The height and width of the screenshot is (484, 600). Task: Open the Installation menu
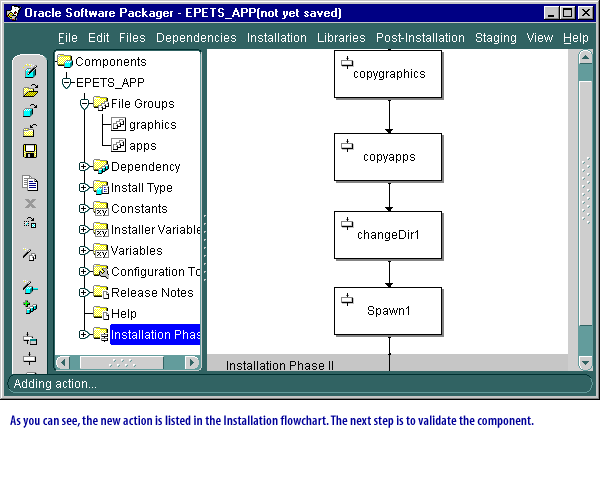point(277,38)
